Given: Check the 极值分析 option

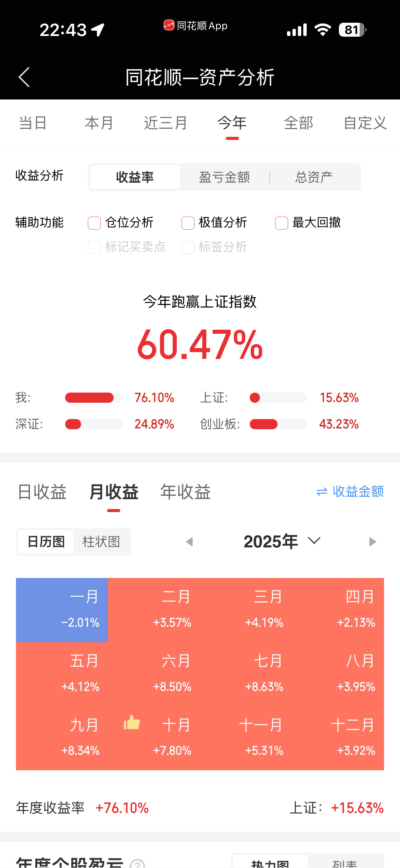Looking at the screenshot, I should (x=188, y=223).
